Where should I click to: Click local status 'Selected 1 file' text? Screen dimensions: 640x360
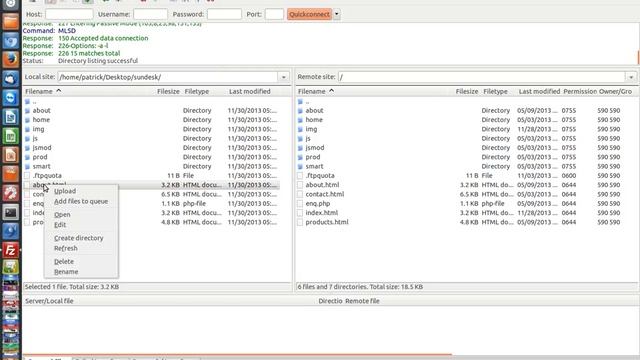(x=46, y=287)
